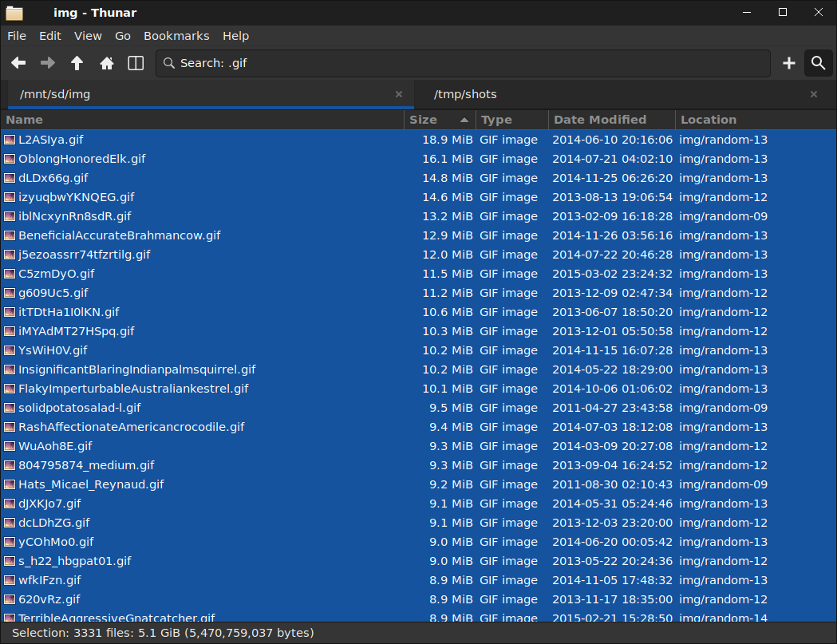837x644 pixels.
Task: Reverse sort order on the Size column
Action: [440, 121]
